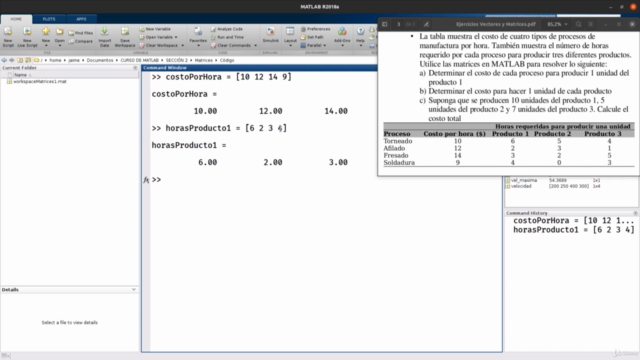This screenshot has height=360, width=640.
Task: Launch Simulink from toolstrip
Action: pos(270,34)
